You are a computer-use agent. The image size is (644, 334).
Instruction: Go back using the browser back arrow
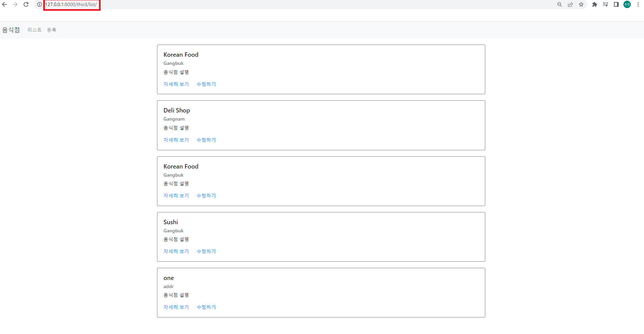point(4,4)
